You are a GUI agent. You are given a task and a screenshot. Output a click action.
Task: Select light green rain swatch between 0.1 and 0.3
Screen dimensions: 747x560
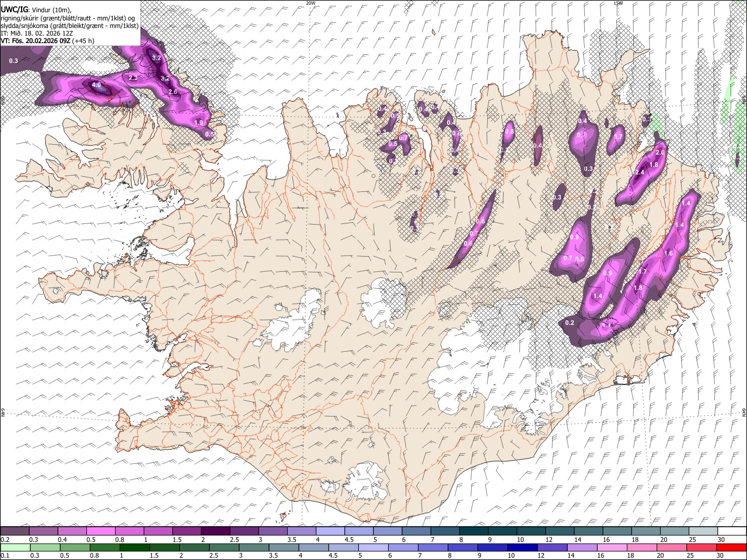pos(15,547)
